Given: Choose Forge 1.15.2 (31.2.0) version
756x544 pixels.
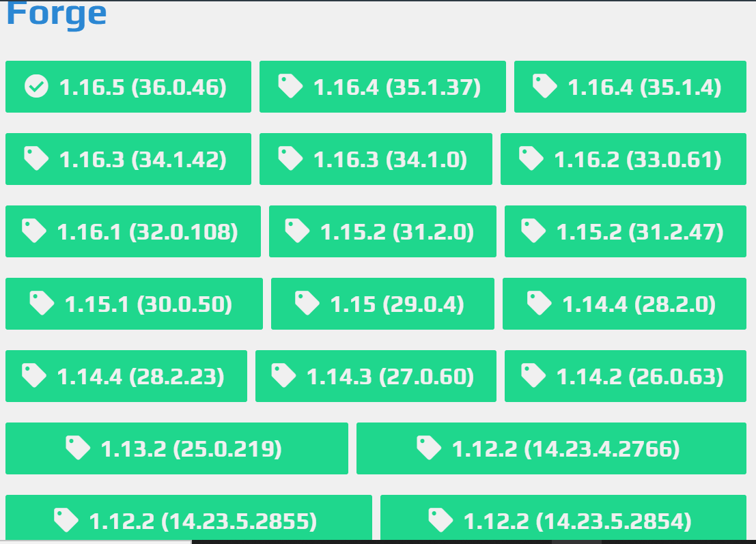Looking at the screenshot, I should tap(382, 231).
